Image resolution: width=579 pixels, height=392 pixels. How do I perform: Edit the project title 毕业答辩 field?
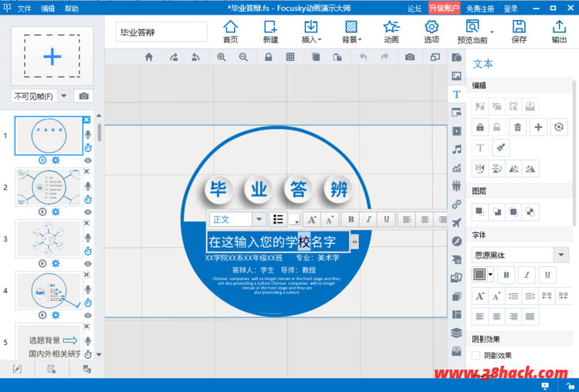[161, 32]
